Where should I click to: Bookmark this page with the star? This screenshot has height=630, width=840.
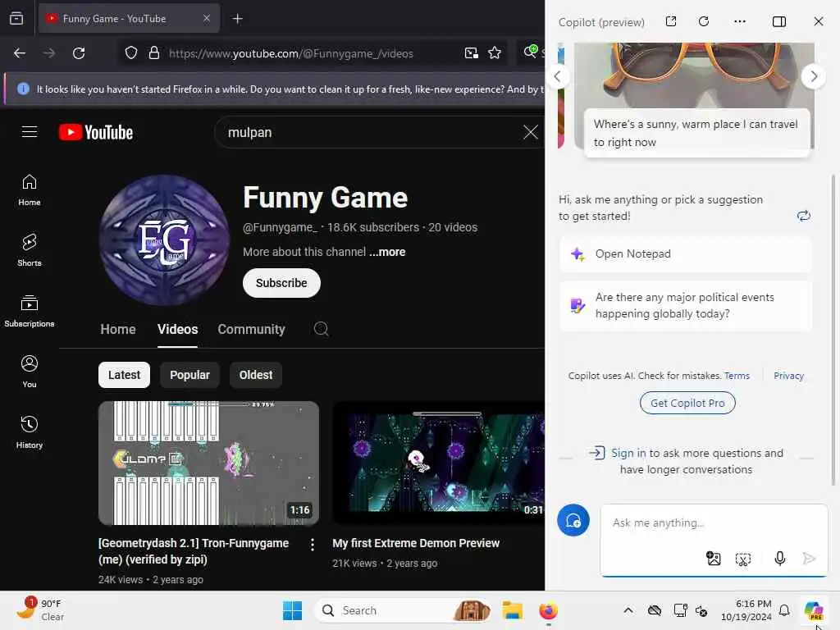495,53
